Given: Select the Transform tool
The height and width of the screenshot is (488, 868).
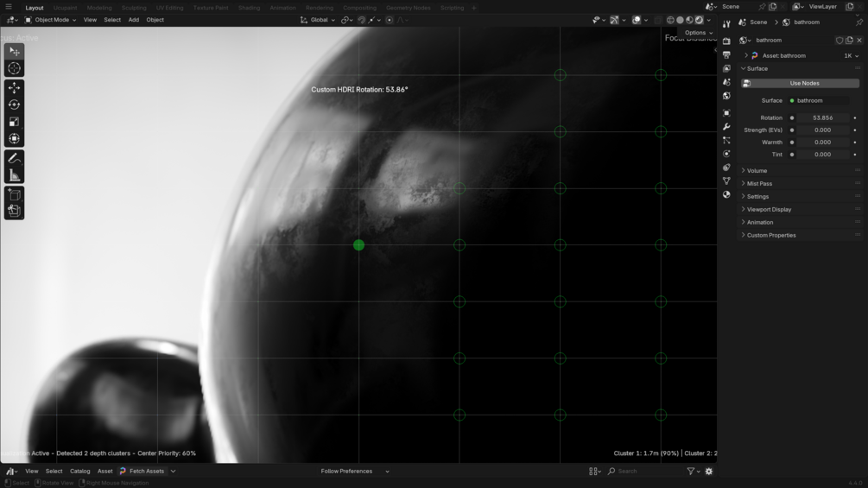Looking at the screenshot, I should pos(15,139).
